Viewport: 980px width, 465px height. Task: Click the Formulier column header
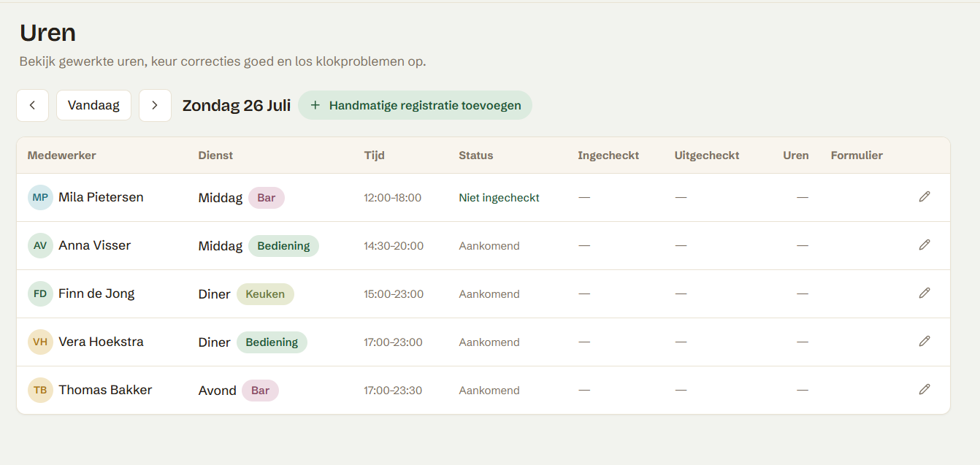(x=857, y=155)
